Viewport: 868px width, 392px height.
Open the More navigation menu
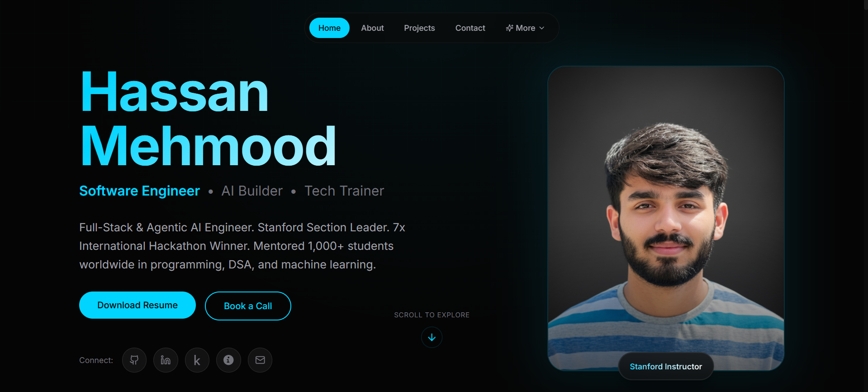tap(525, 28)
